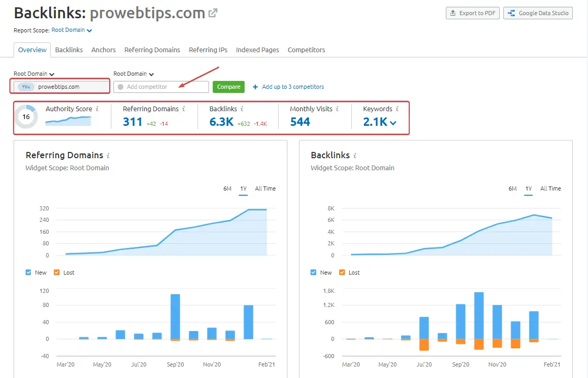Image resolution: width=588 pixels, height=378 pixels.
Task: Click -14 lost referring domains figure
Action: [164, 124]
